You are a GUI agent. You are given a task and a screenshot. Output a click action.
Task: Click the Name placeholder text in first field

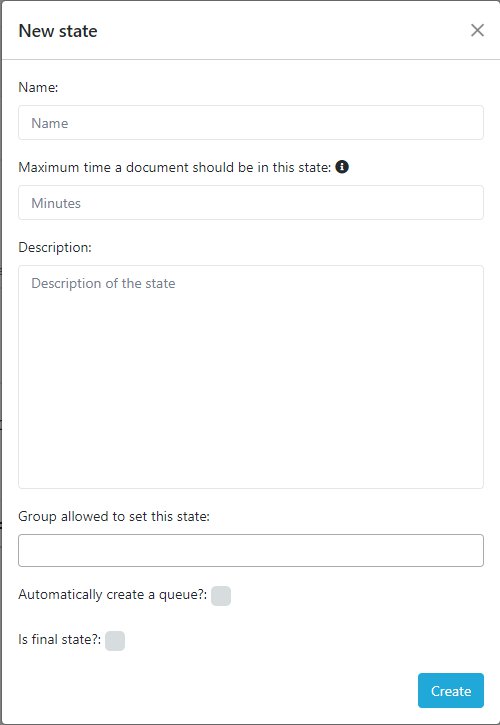click(x=50, y=123)
